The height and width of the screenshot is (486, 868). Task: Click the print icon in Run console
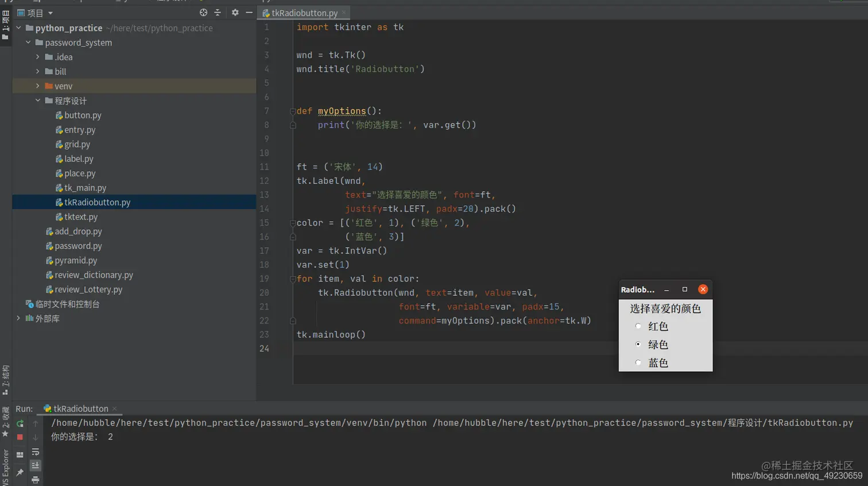36,480
